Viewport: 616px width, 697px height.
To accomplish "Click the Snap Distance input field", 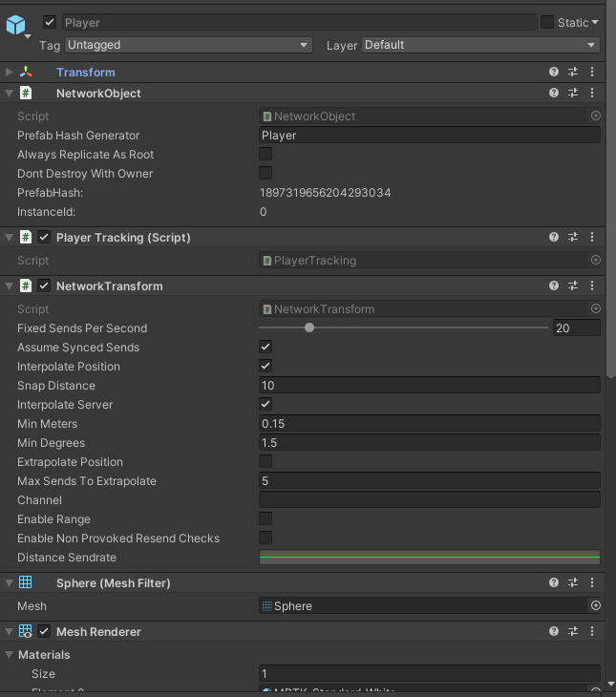I will [x=430, y=386].
